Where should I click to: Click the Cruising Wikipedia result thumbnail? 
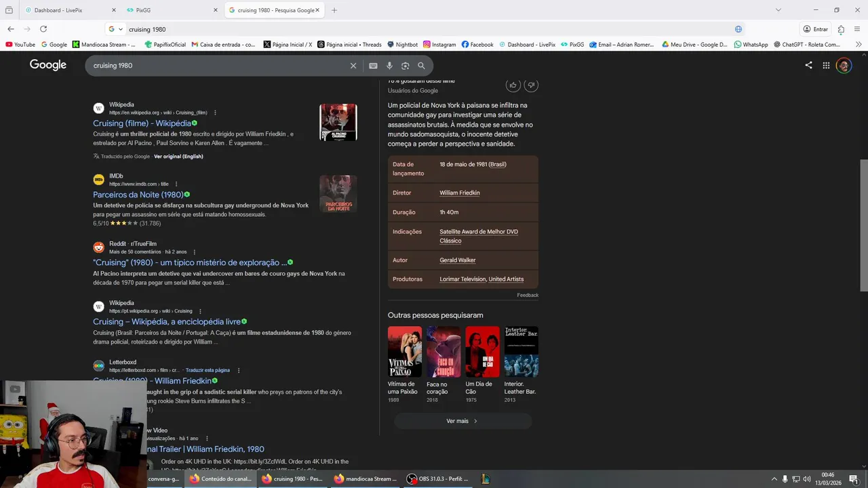(x=338, y=122)
